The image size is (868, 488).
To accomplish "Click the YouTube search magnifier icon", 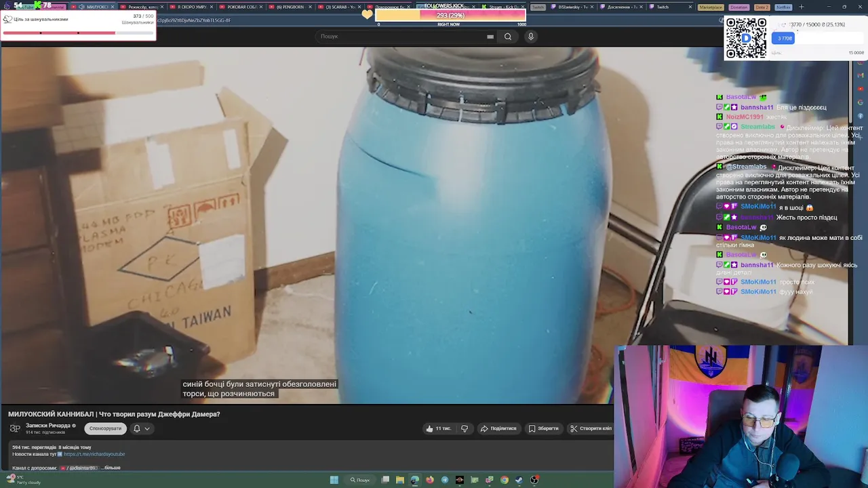I will point(507,37).
